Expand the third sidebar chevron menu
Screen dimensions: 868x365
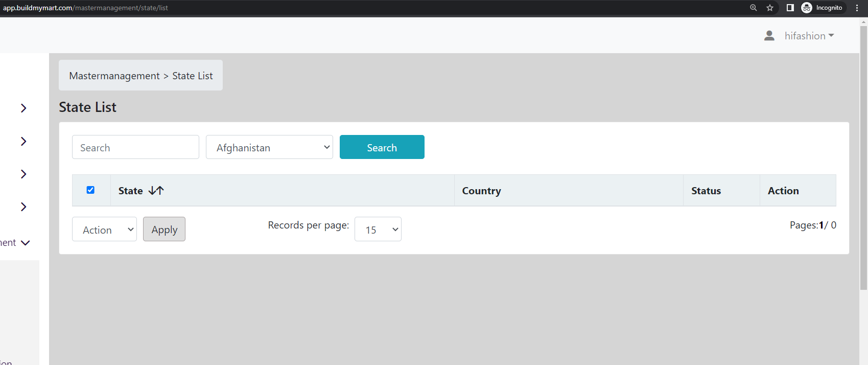pos(24,174)
